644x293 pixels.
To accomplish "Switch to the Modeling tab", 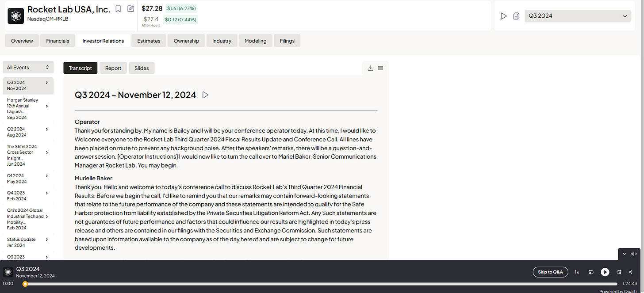I will click(x=255, y=41).
